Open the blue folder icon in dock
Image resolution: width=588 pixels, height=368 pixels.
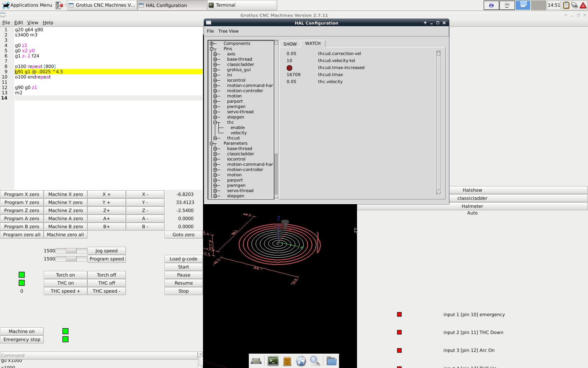tap(331, 361)
